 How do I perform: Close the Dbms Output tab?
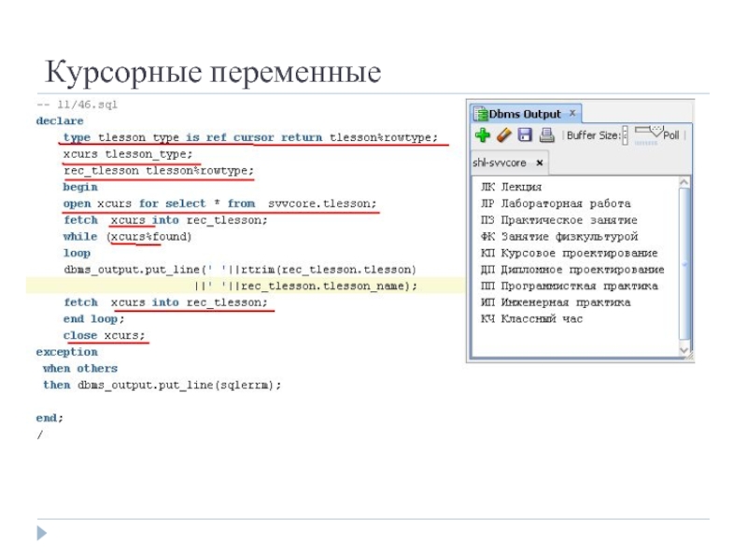[572, 113]
